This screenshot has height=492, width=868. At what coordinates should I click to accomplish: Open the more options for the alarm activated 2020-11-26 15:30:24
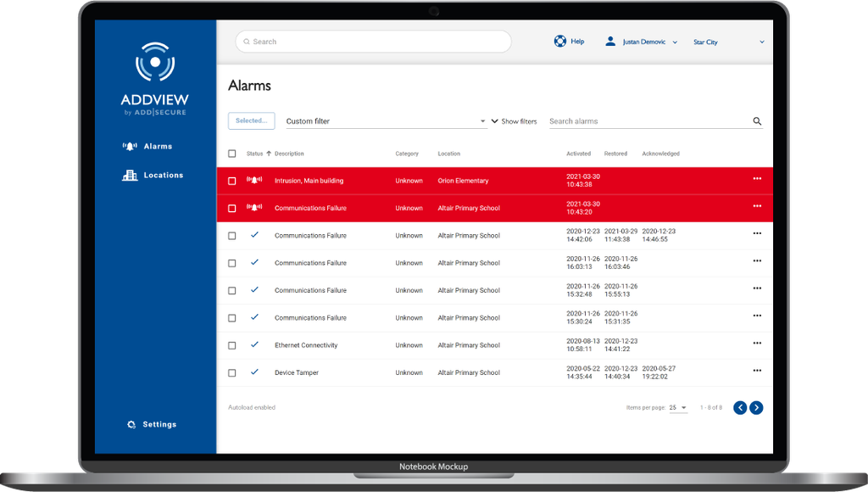coord(757,316)
